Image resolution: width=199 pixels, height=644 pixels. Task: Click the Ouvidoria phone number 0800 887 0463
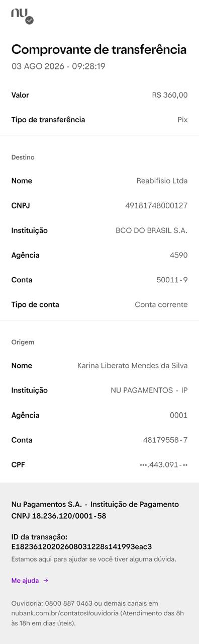tap(69, 603)
